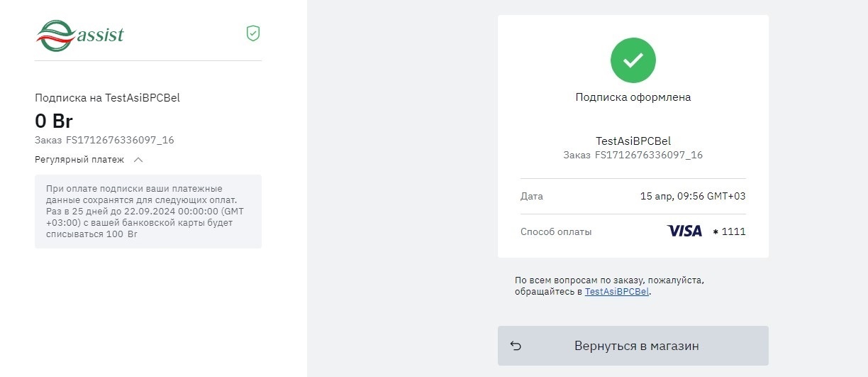
Task: Click the return arrow icon on the button
Action: [516, 346]
